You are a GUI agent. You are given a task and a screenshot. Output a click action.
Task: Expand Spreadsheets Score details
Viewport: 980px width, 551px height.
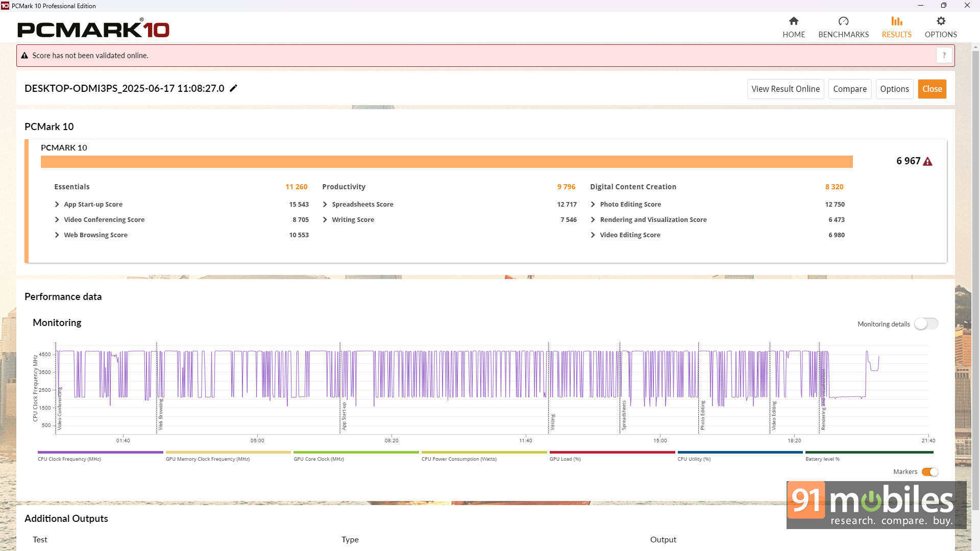(x=325, y=204)
